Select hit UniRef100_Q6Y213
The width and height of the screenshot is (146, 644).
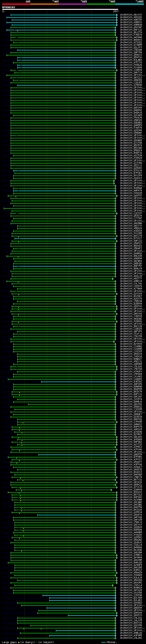pos(131,77)
